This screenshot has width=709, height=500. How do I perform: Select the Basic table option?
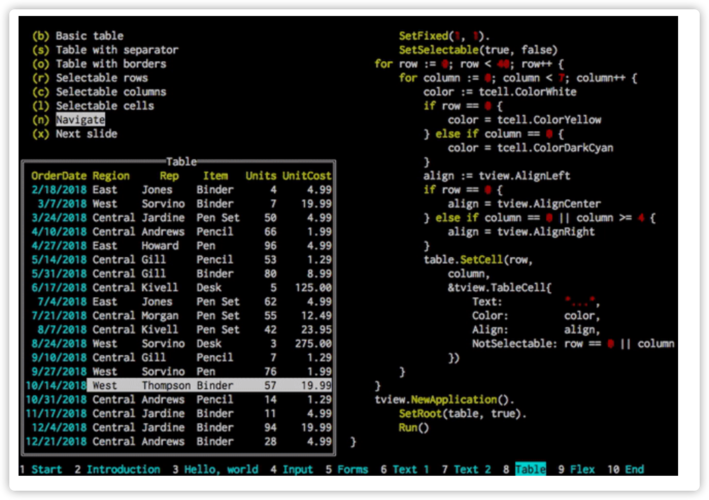pos(90,35)
